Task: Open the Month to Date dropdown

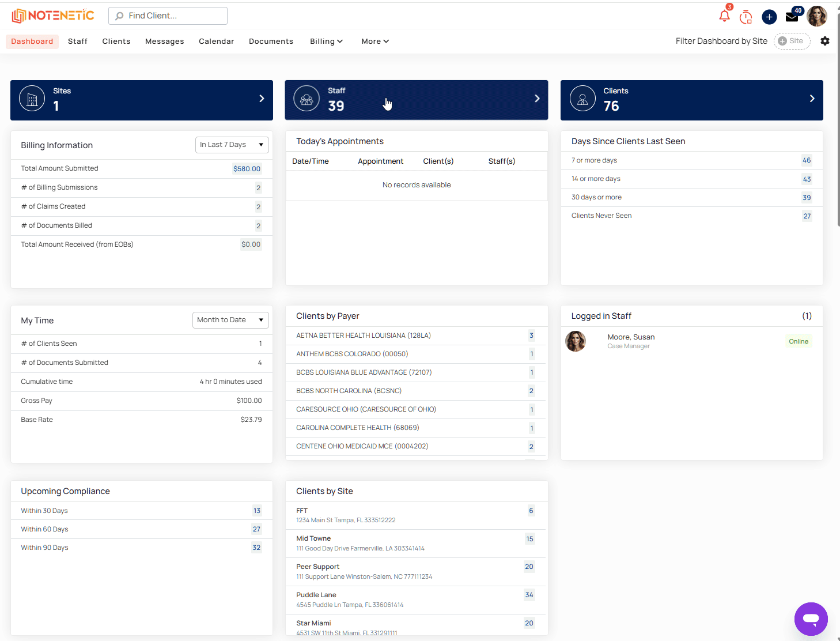Action: point(230,320)
